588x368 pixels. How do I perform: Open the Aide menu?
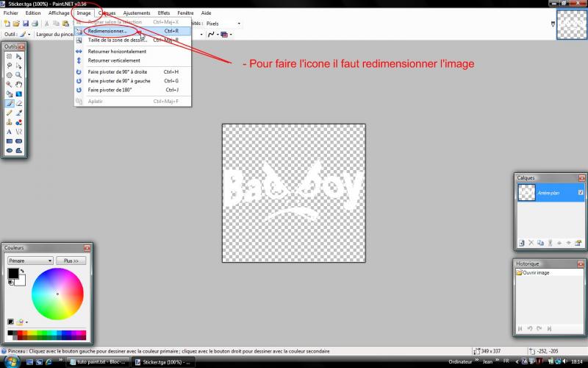(x=207, y=13)
